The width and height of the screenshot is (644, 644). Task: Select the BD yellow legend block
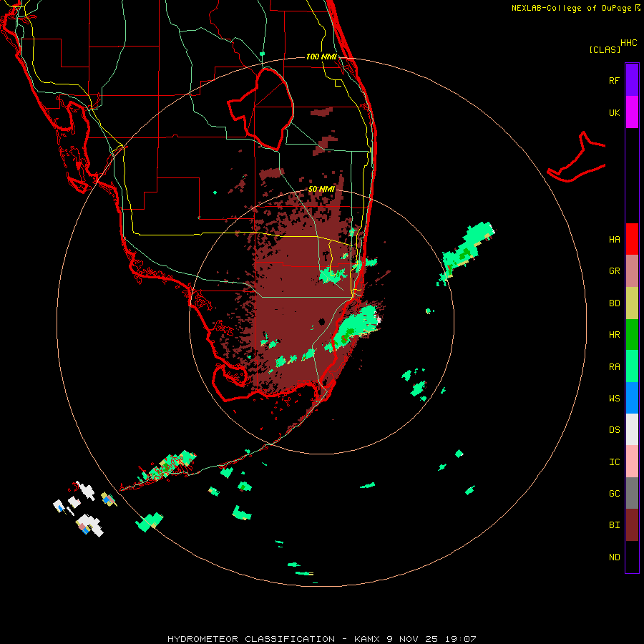[632, 303]
